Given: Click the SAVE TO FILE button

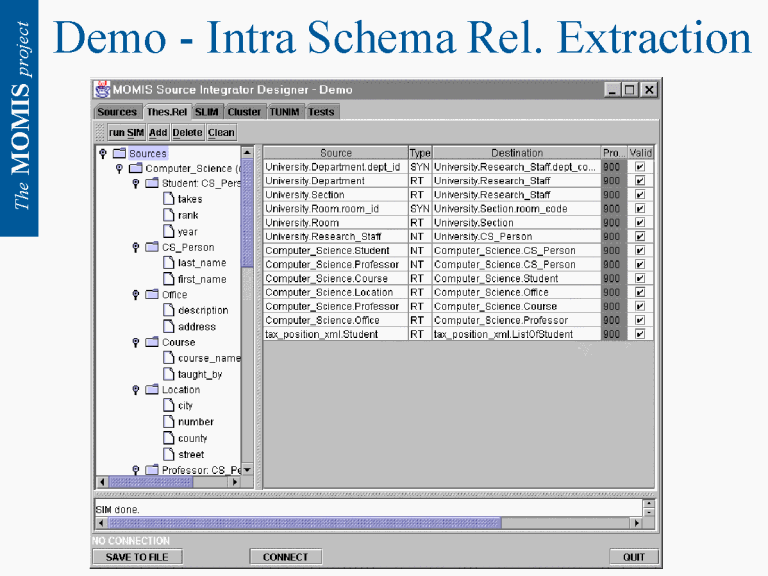Looking at the screenshot, I should click(x=137, y=557).
